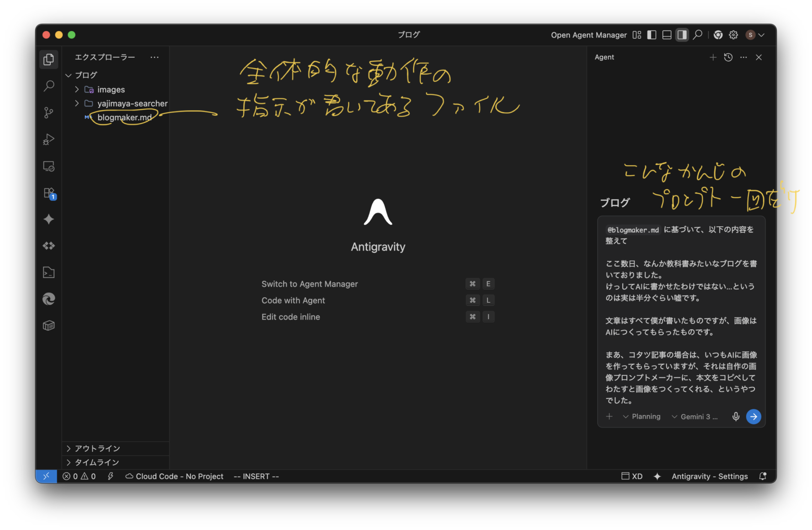Image resolution: width=812 pixels, height=530 pixels.
Task: Open the Run and Debug view
Action: (x=49, y=139)
